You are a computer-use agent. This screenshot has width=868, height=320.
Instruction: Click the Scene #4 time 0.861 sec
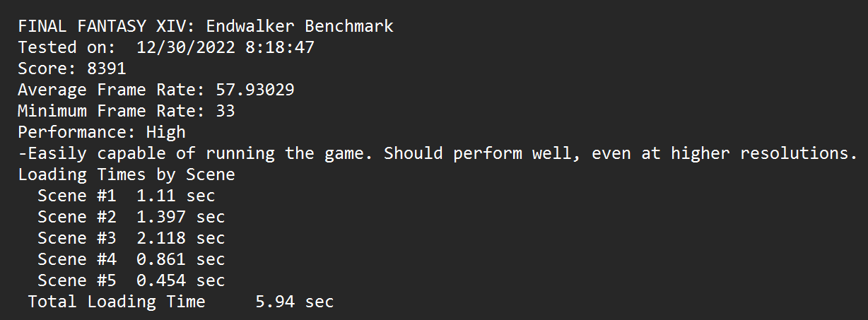(x=180, y=259)
